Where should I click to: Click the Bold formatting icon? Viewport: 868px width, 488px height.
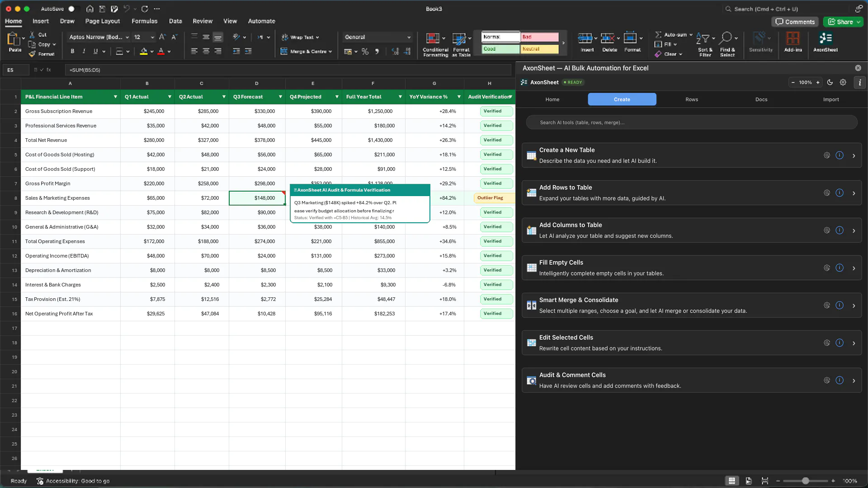pos(72,52)
